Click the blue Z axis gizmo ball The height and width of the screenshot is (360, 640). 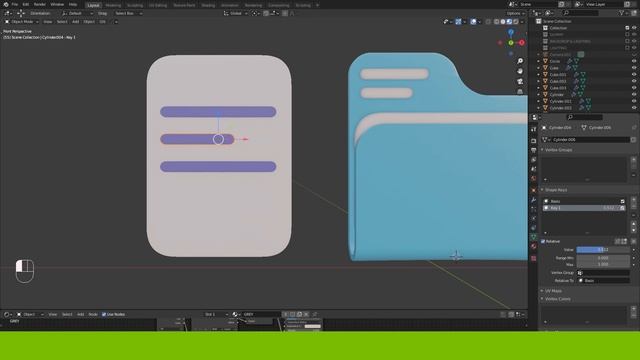[x=511, y=33]
